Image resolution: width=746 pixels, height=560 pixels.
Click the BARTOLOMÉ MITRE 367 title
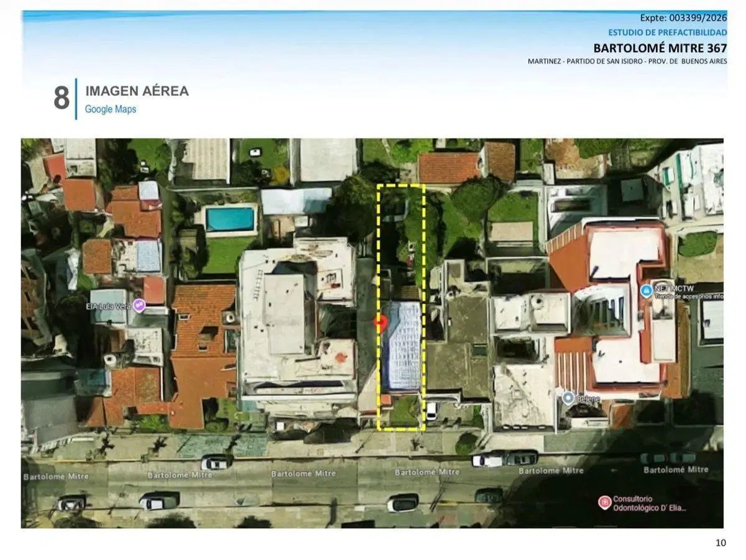(660, 48)
